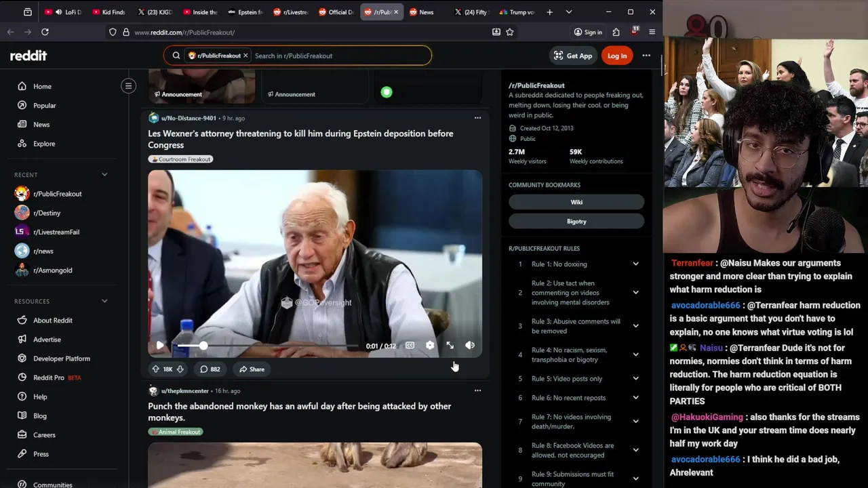Switch to the Epstein browser tab
The height and width of the screenshot is (488, 868).
pos(246,12)
